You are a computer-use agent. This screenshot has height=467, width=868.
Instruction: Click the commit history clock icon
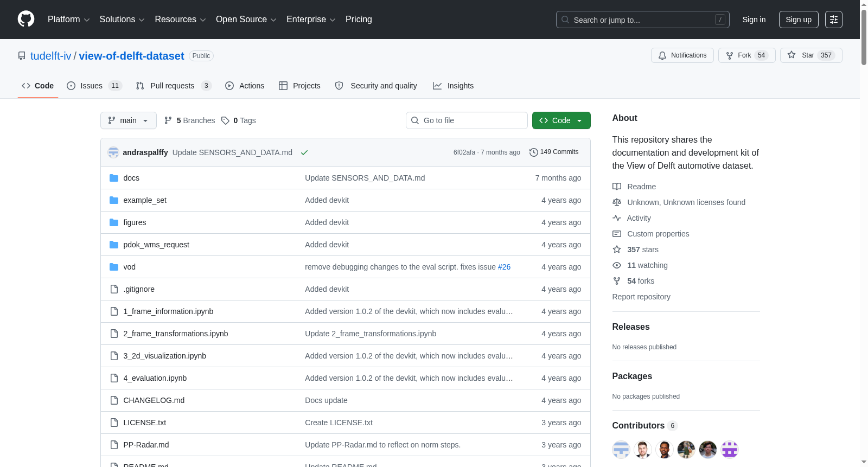pyautogui.click(x=534, y=152)
